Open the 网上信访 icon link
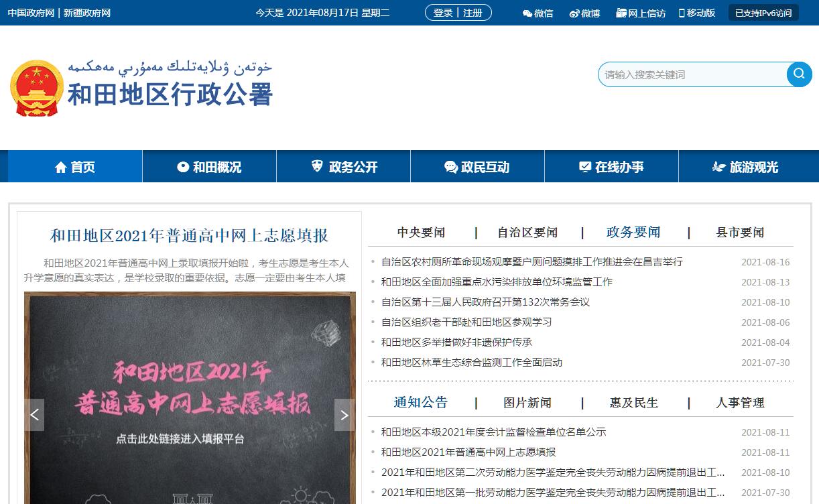Screen dimensions: 819x504 [641, 13]
